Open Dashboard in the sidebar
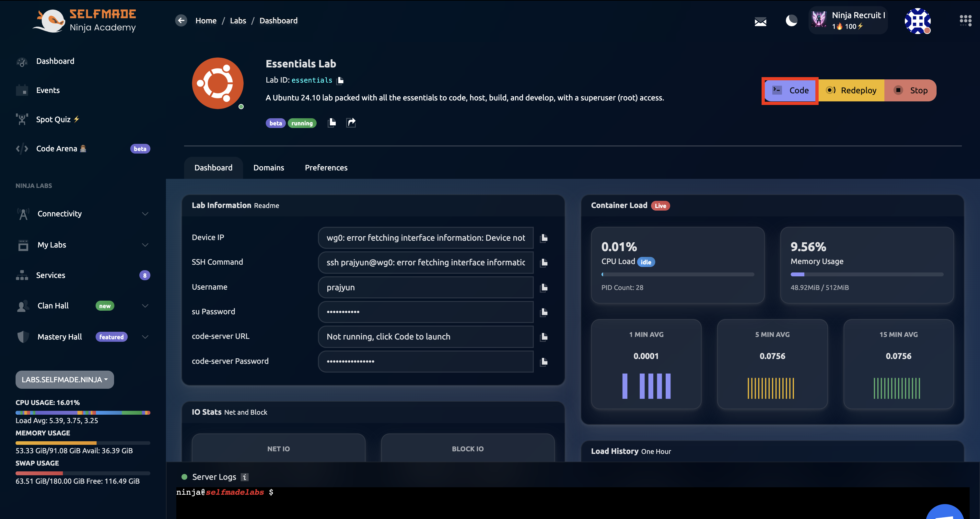Viewport: 980px width, 519px height. (x=55, y=61)
